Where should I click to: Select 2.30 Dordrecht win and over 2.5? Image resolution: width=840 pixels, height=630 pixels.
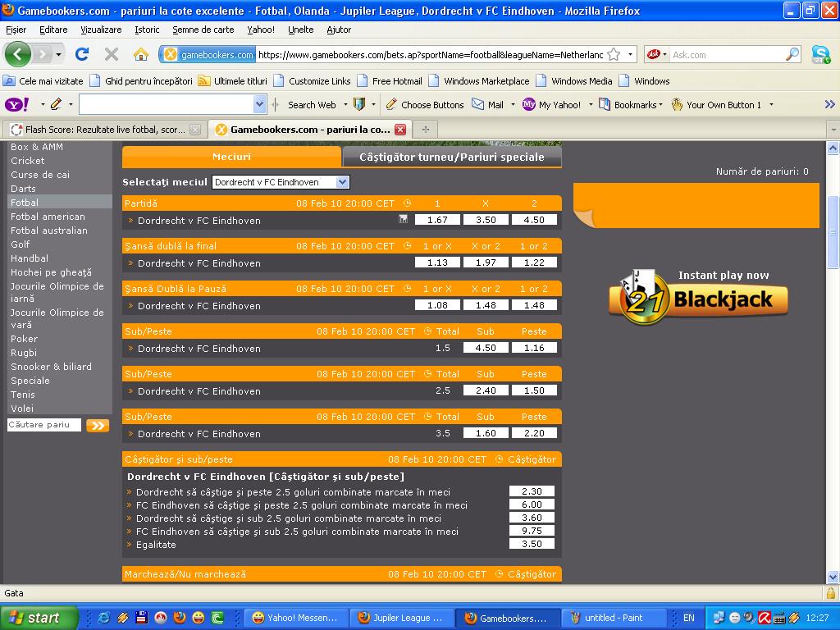[x=532, y=491]
